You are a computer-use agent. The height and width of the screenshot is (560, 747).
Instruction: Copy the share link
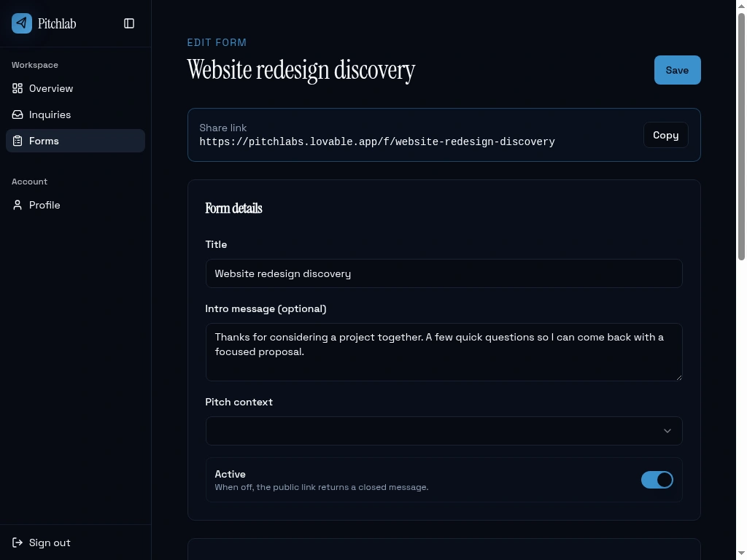(x=665, y=135)
